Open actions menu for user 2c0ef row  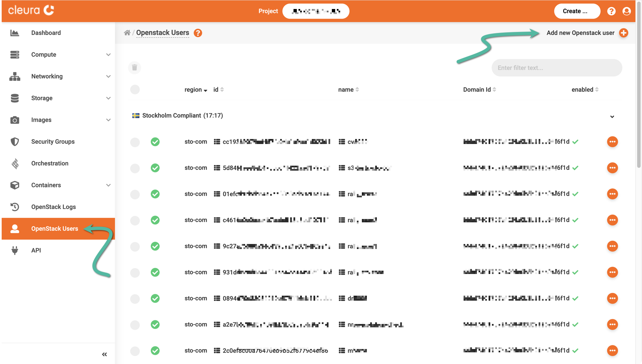coord(612,351)
